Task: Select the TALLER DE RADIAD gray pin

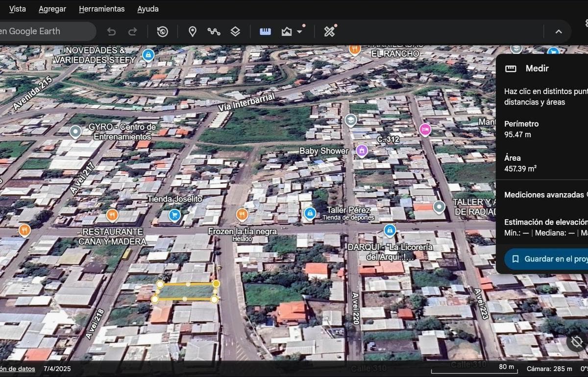Action: click(439, 207)
